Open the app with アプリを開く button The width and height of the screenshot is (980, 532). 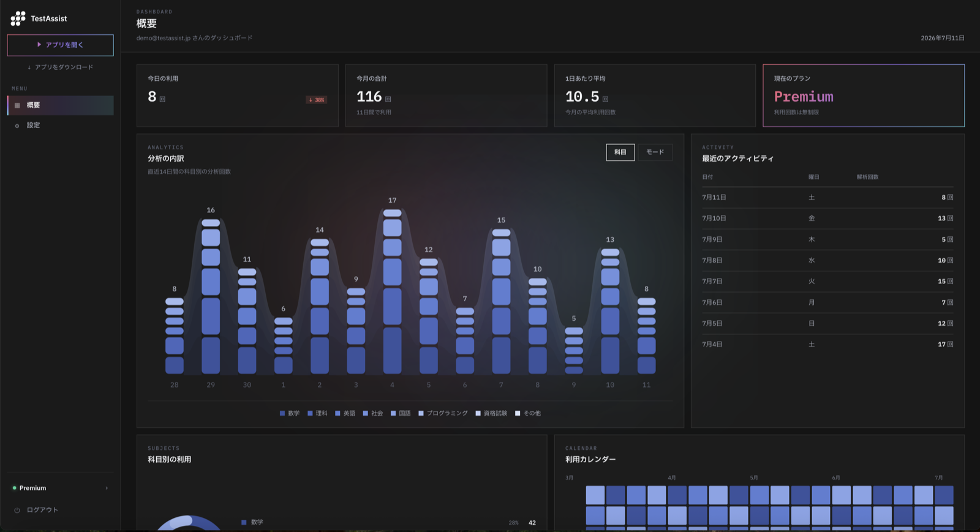tap(60, 45)
